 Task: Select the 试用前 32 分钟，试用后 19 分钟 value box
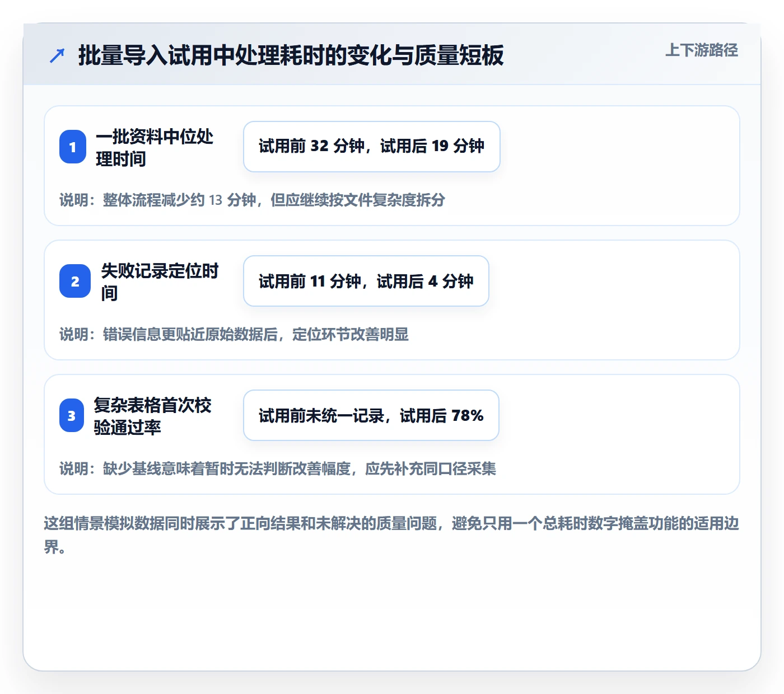[372, 147]
